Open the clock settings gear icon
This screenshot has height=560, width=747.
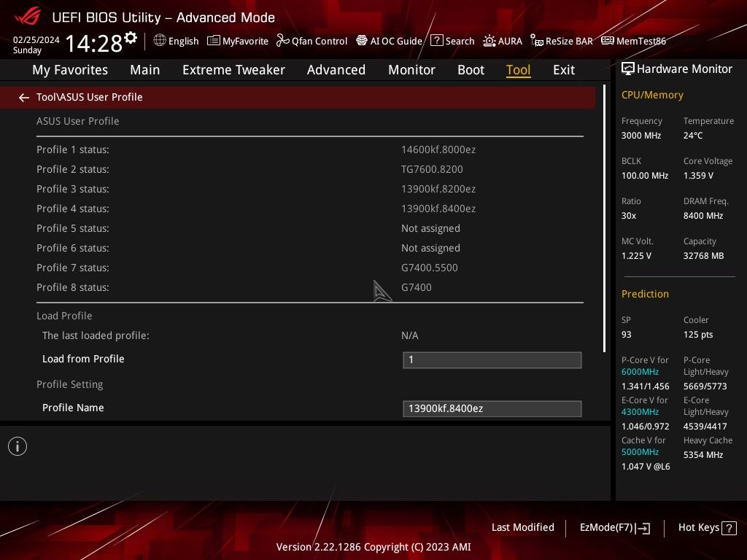131,38
